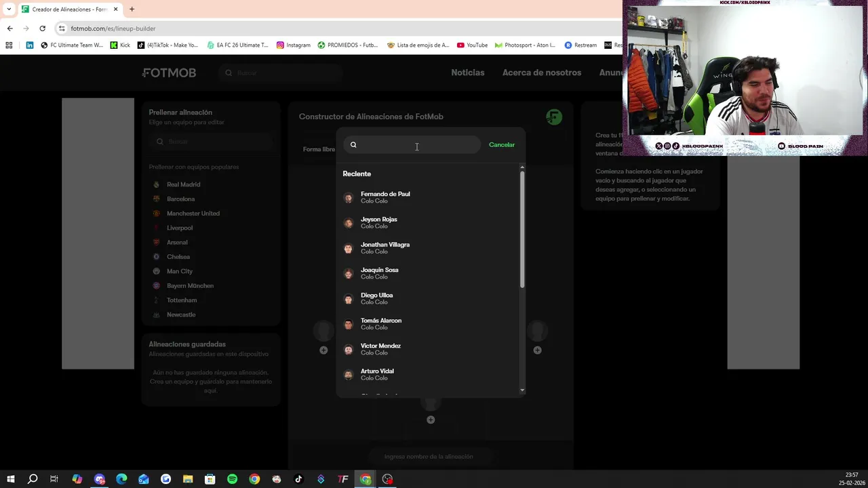
Task: Prefill lineup with Real Madrid
Action: pos(183,184)
